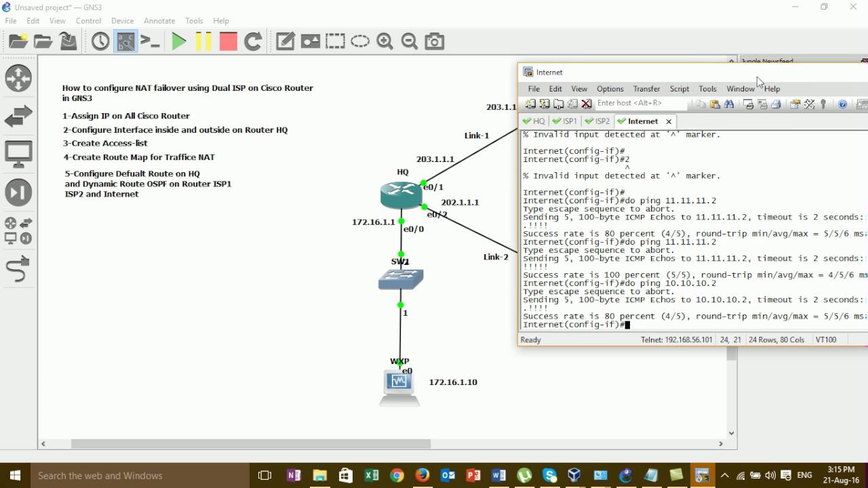The width and height of the screenshot is (868, 488).
Task: Browse all devices in the sidebar
Action: (x=18, y=230)
